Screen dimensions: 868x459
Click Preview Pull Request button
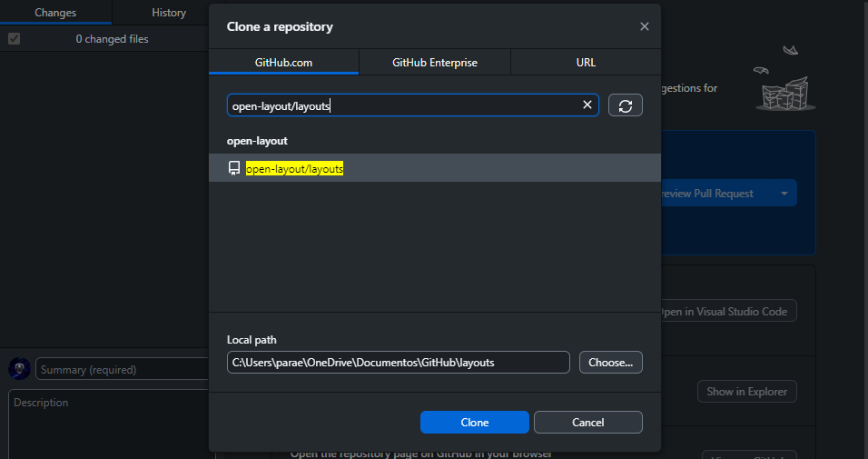[x=715, y=194]
